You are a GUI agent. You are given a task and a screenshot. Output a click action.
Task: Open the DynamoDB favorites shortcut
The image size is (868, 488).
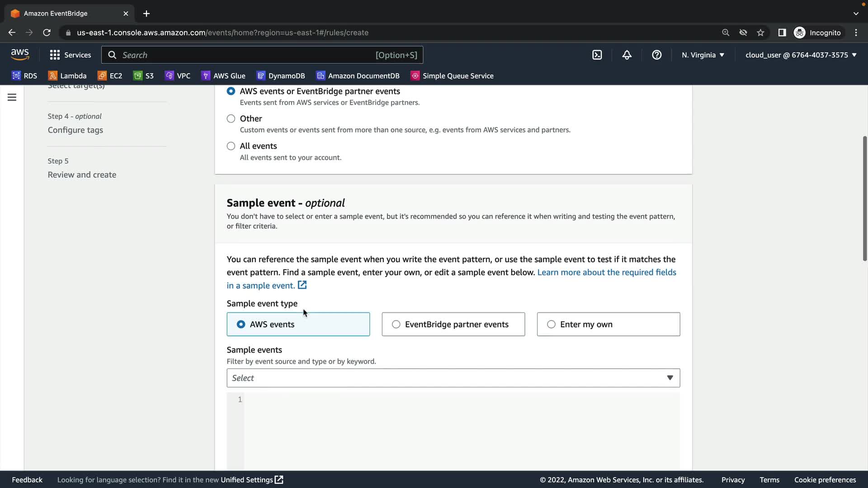281,76
